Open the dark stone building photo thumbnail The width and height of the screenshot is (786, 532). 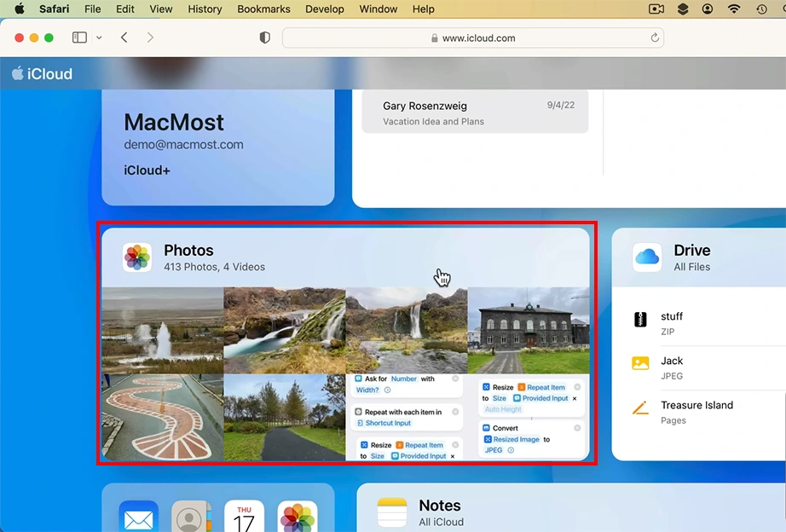(x=529, y=330)
